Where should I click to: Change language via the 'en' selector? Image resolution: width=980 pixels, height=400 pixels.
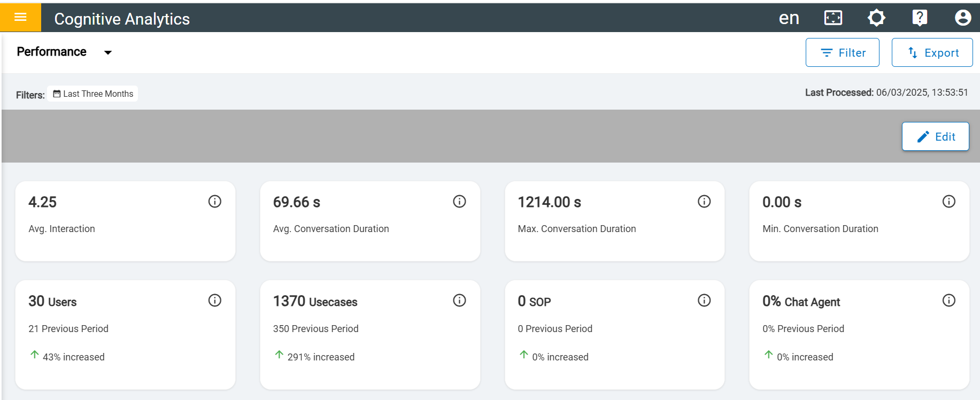click(789, 18)
